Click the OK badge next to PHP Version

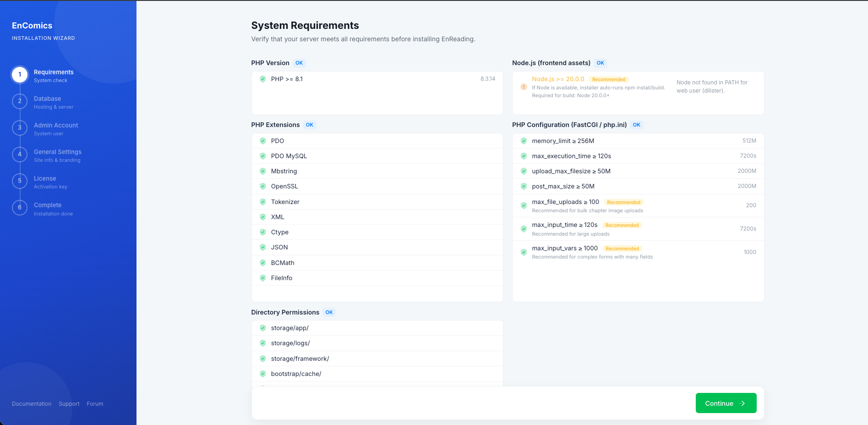(x=299, y=63)
